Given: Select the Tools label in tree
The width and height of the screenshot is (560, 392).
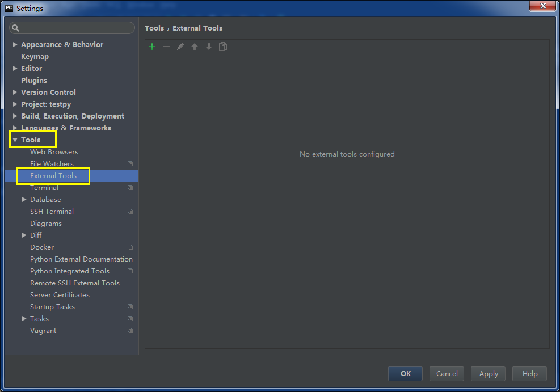Looking at the screenshot, I should click(31, 140).
